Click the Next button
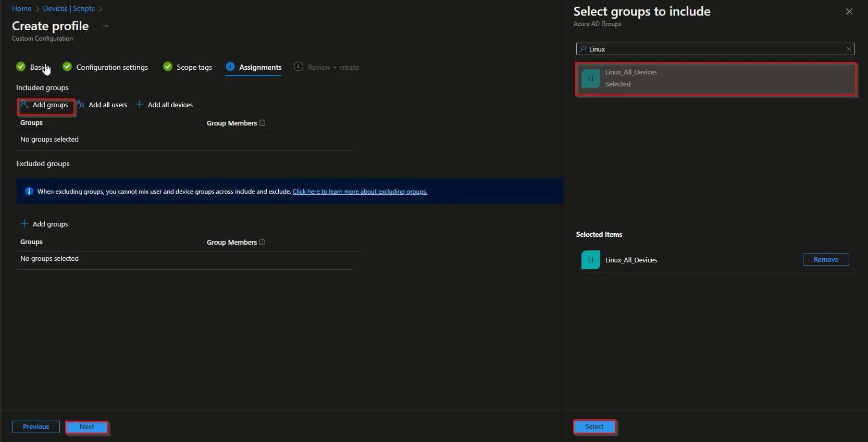The height and width of the screenshot is (442, 868). [87, 427]
